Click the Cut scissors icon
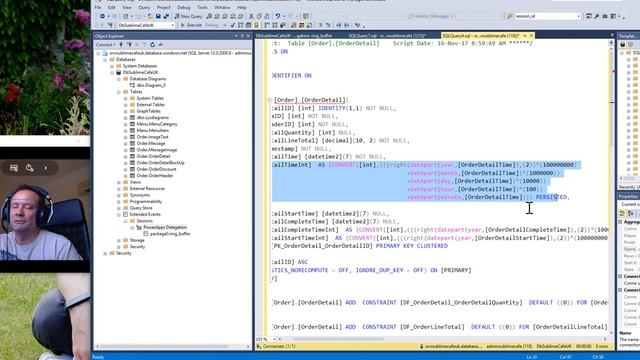 pos(251,16)
